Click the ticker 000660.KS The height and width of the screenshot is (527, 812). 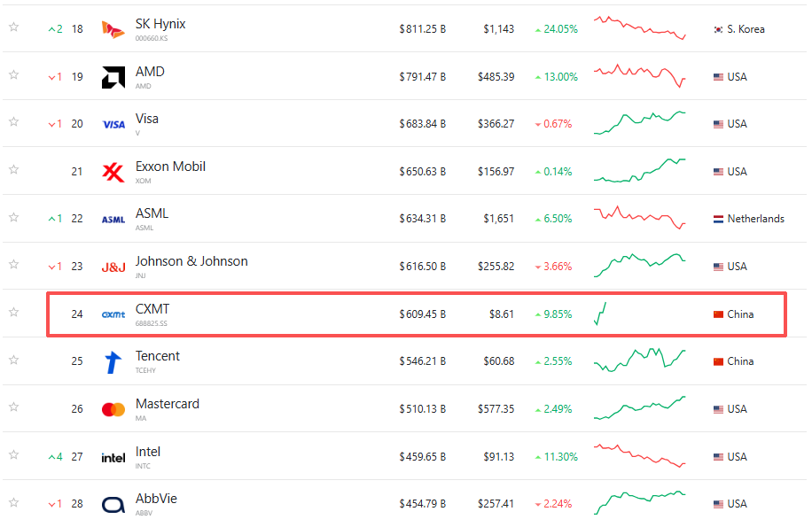tap(152, 38)
